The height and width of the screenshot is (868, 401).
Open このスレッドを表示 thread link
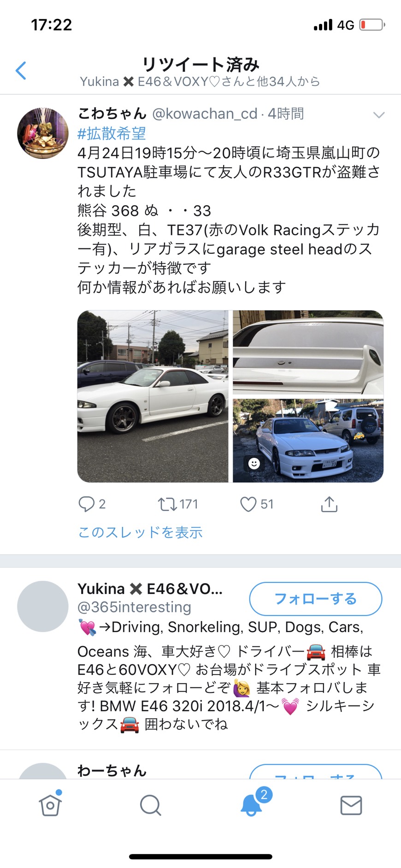(x=140, y=532)
